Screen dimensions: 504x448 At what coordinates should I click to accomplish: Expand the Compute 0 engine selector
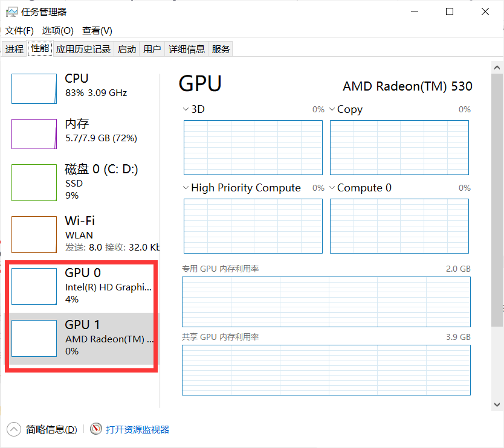tap(332, 188)
